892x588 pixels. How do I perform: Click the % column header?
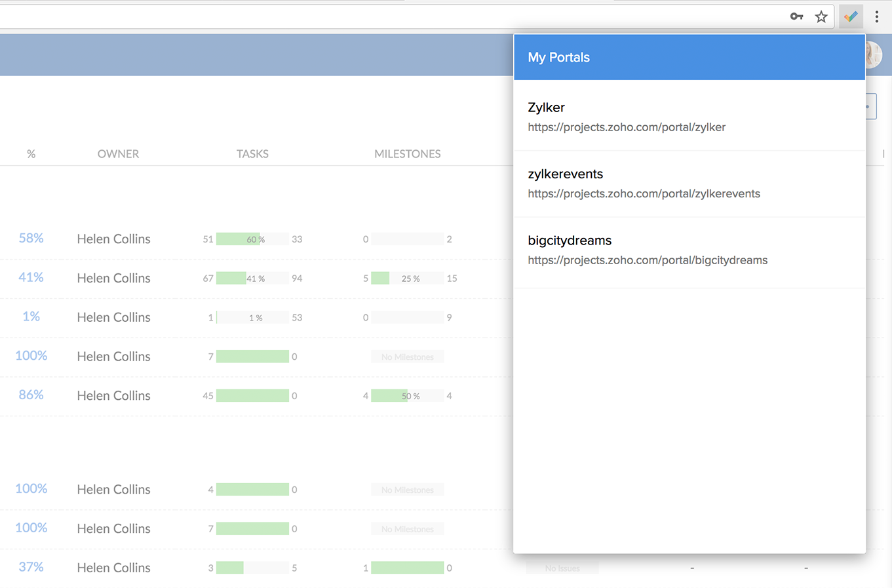(31, 154)
